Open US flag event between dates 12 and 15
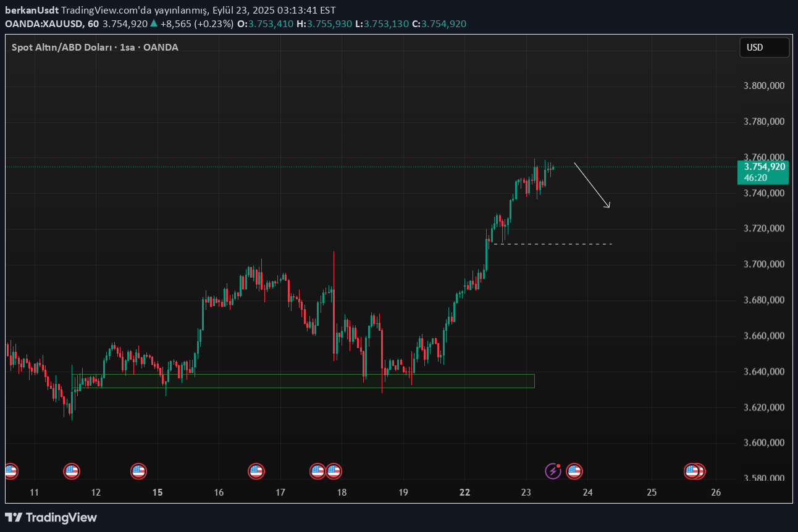The height and width of the screenshot is (532, 798). (138, 472)
